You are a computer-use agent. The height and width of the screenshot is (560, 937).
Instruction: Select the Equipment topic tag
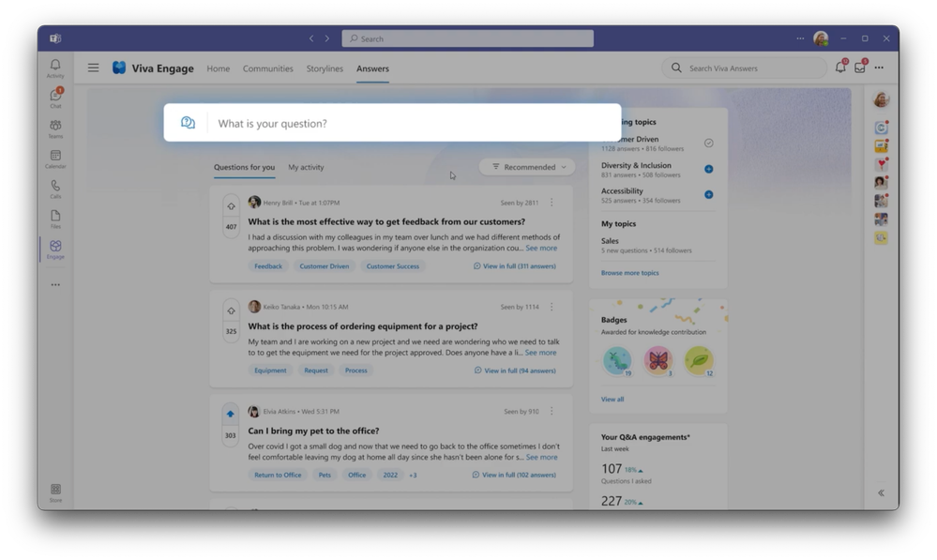[x=270, y=371]
